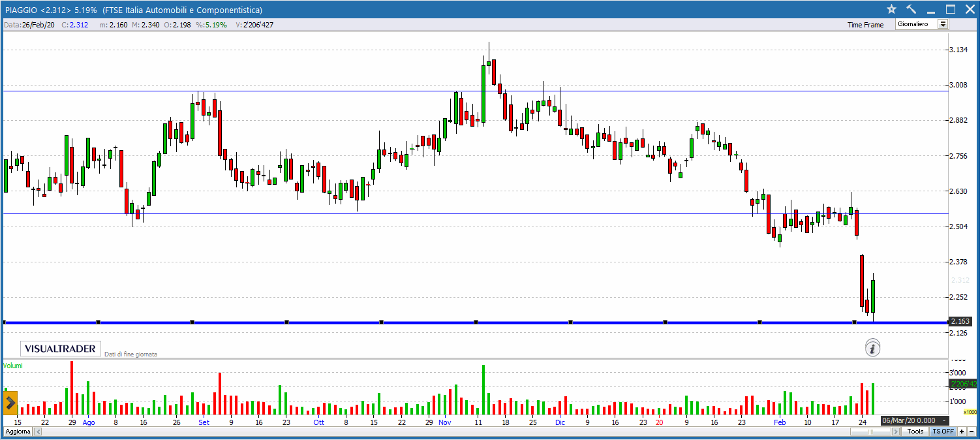Click the Aggiorna button
This screenshot has height=440, width=980.
tap(18, 432)
